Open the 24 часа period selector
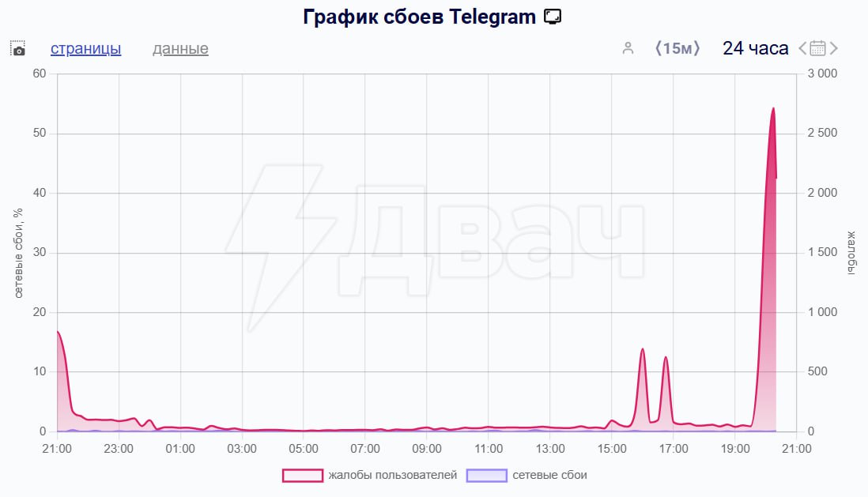Viewport: 868px width, 497px height. coord(755,48)
